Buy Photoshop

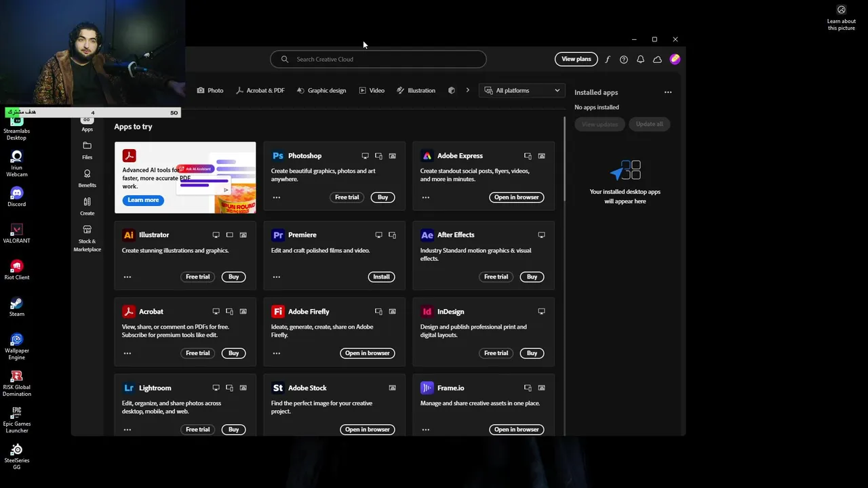[x=383, y=197]
